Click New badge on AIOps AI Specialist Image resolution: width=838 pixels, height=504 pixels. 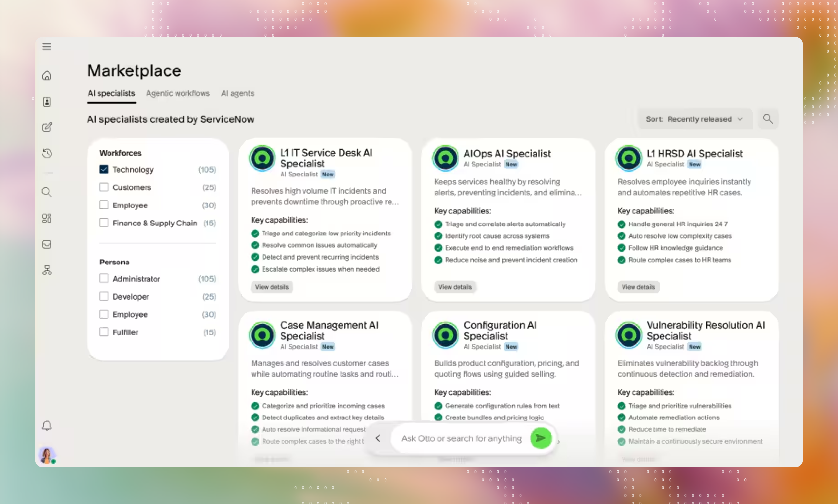[x=511, y=164]
